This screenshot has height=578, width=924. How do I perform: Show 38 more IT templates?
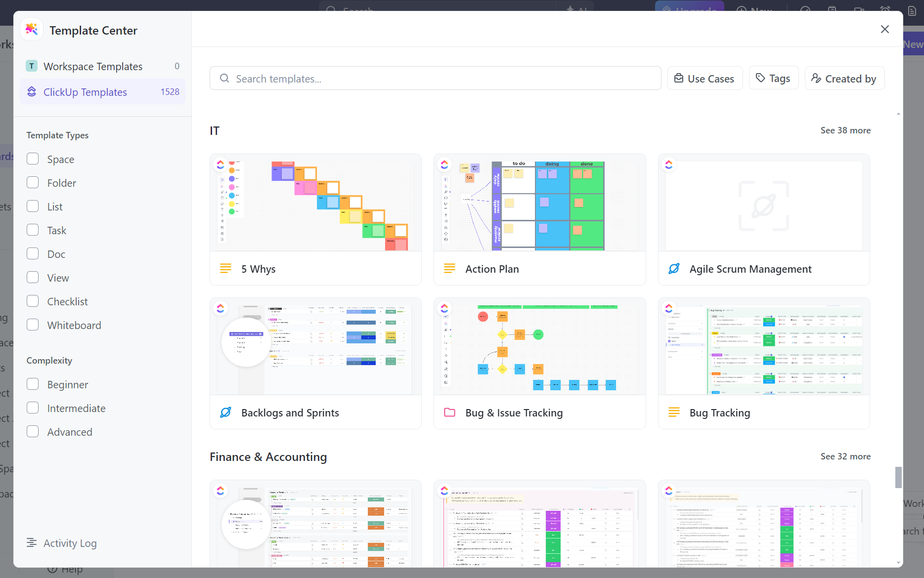[x=845, y=130]
